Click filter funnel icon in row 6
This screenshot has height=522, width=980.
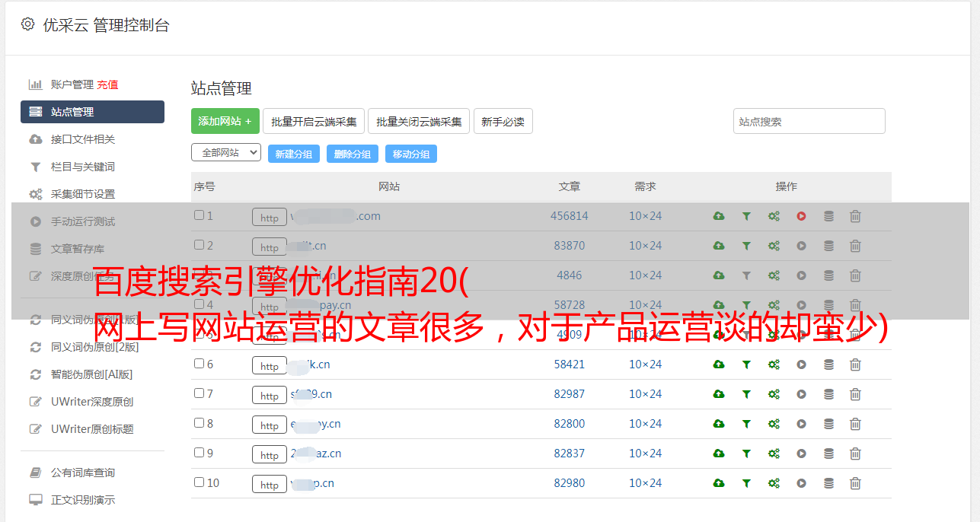point(746,364)
